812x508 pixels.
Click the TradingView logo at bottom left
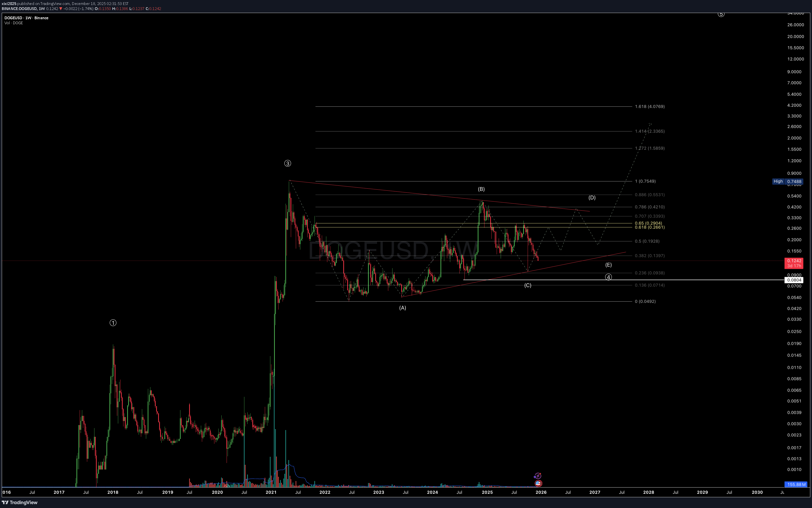coord(19,502)
